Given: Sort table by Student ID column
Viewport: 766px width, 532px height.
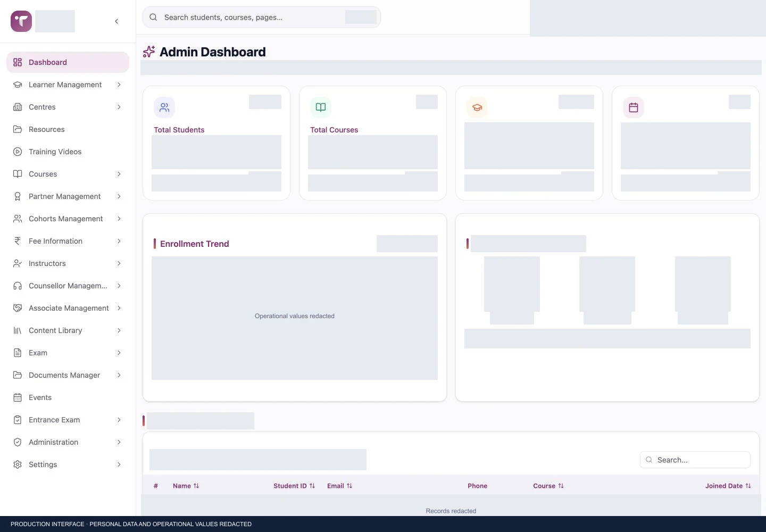Looking at the screenshot, I should (294, 486).
